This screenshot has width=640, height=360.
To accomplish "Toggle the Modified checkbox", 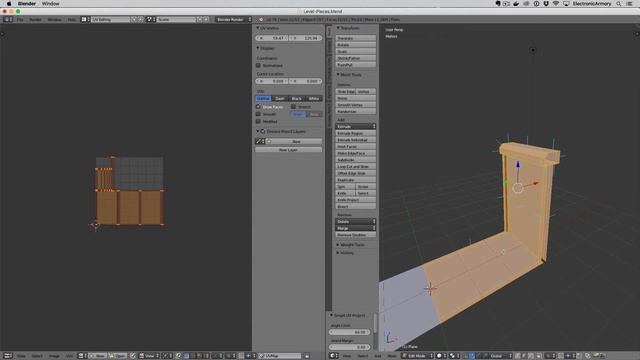I will [x=258, y=121].
